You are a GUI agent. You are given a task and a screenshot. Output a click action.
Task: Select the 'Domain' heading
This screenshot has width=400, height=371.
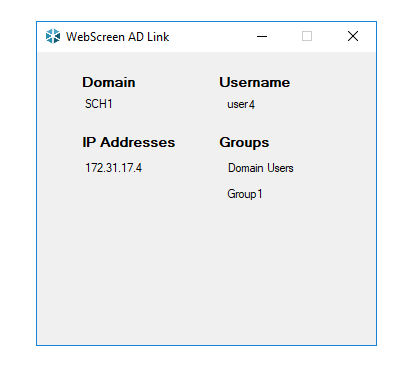click(x=109, y=82)
